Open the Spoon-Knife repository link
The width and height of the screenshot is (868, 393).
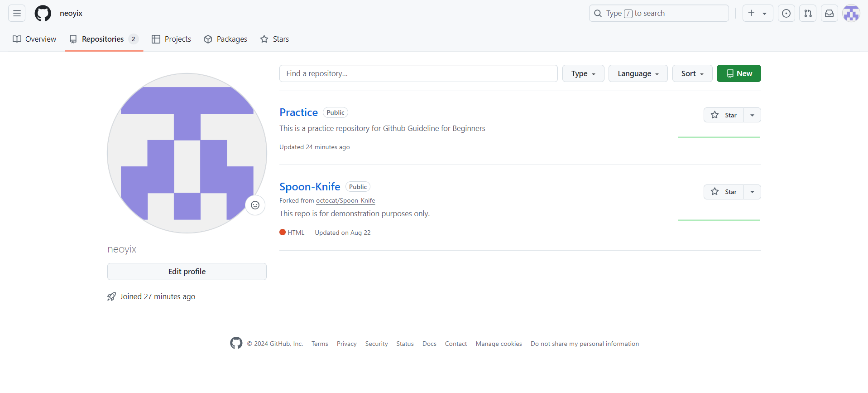tap(310, 187)
